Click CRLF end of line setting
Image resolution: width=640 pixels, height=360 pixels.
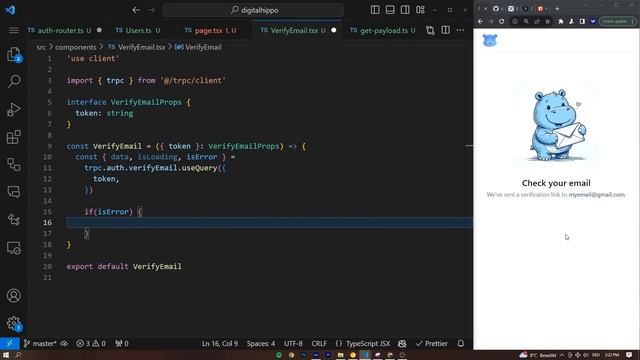pyautogui.click(x=319, y=344)
